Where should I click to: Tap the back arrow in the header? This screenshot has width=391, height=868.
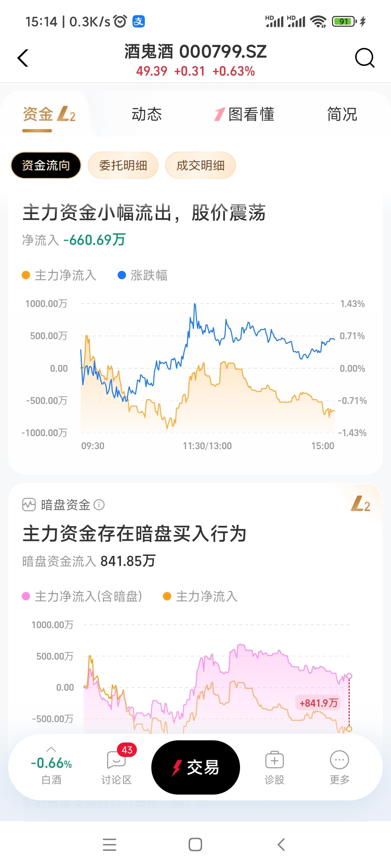coord(23,58)
